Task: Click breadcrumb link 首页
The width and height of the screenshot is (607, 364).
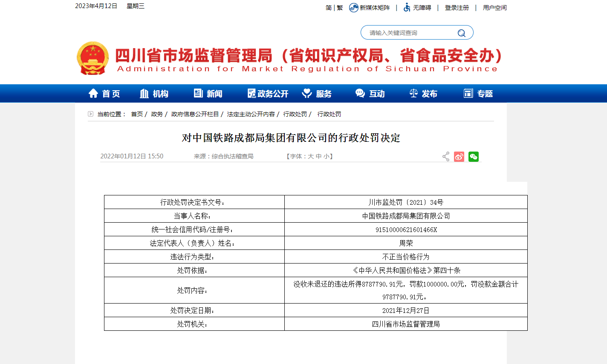Action: [137, 114]
